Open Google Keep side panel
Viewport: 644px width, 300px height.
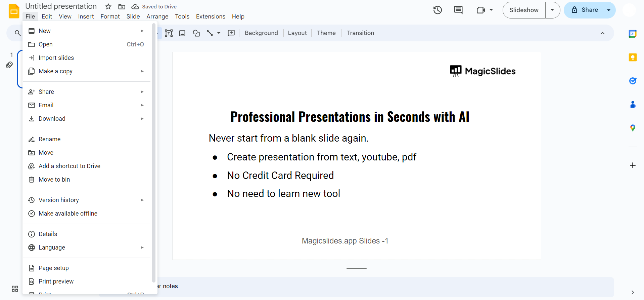coord(633,57)
